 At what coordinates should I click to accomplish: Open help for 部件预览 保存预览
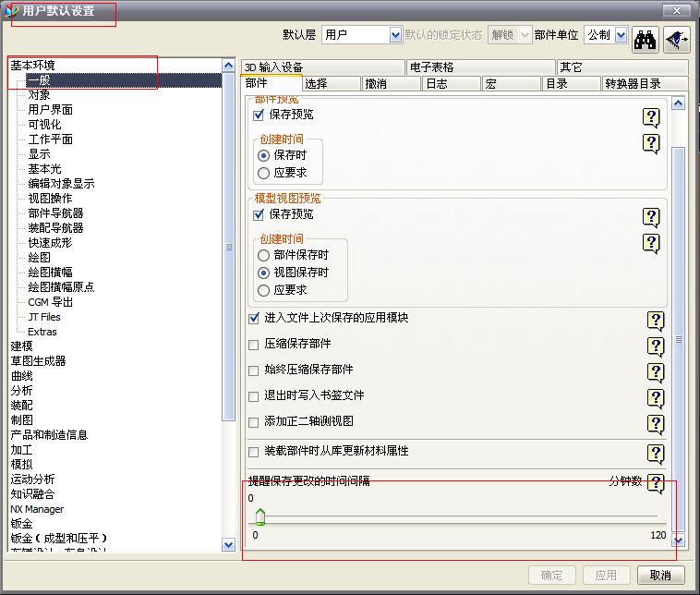pyautogui.click(x=651, y=118)
